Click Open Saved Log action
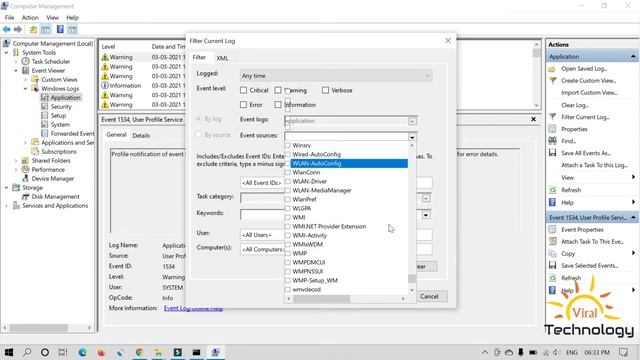Image resolution: width=640 pixels, height=360 pixels. (x=584, y=69)
